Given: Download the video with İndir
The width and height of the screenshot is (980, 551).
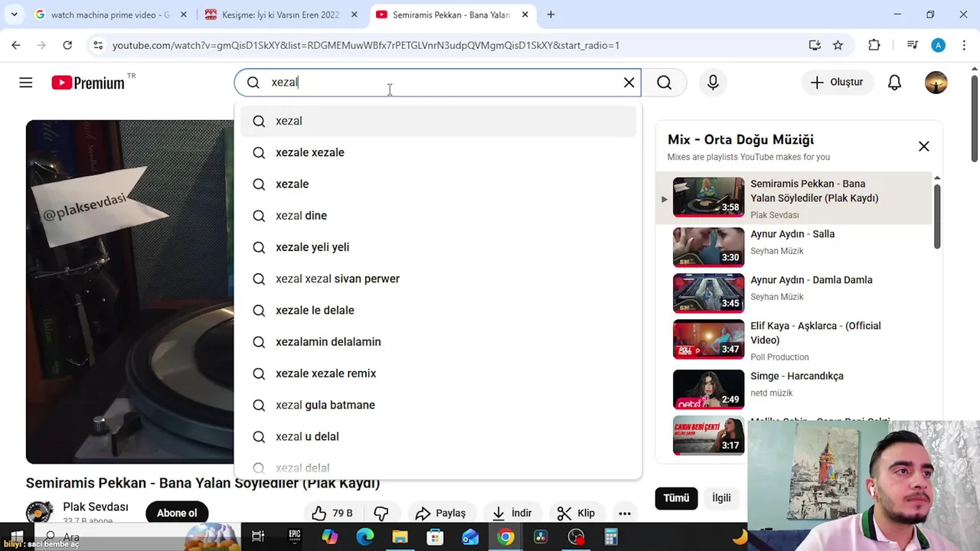Looking at the screenshot, I should coord(512,513).
